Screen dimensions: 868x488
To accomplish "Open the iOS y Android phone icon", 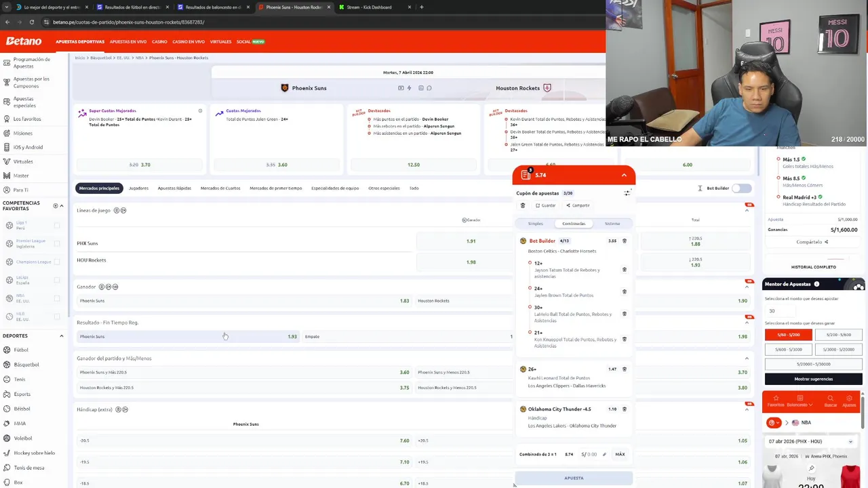I will coord(7,147).
